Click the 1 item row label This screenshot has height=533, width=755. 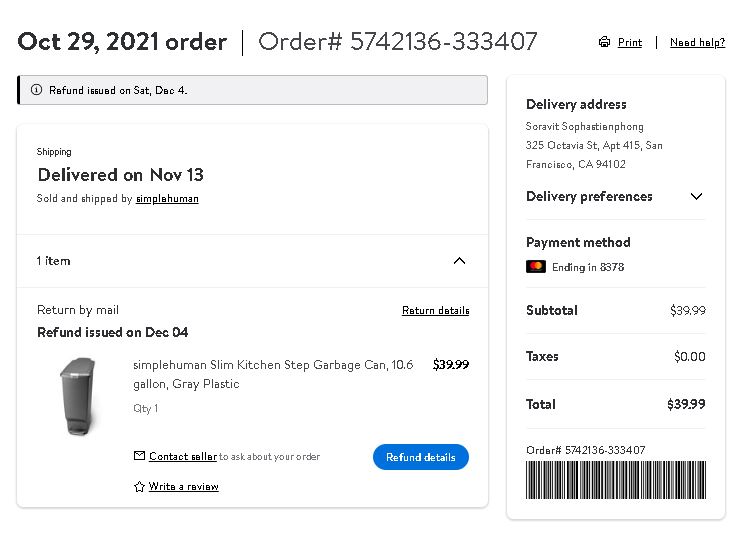(53, 261)
